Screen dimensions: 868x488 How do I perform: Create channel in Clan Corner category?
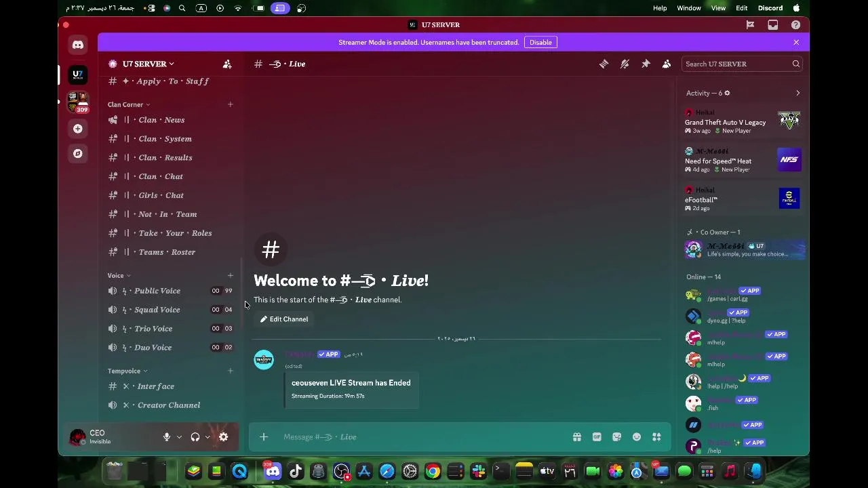pos(231,104)
